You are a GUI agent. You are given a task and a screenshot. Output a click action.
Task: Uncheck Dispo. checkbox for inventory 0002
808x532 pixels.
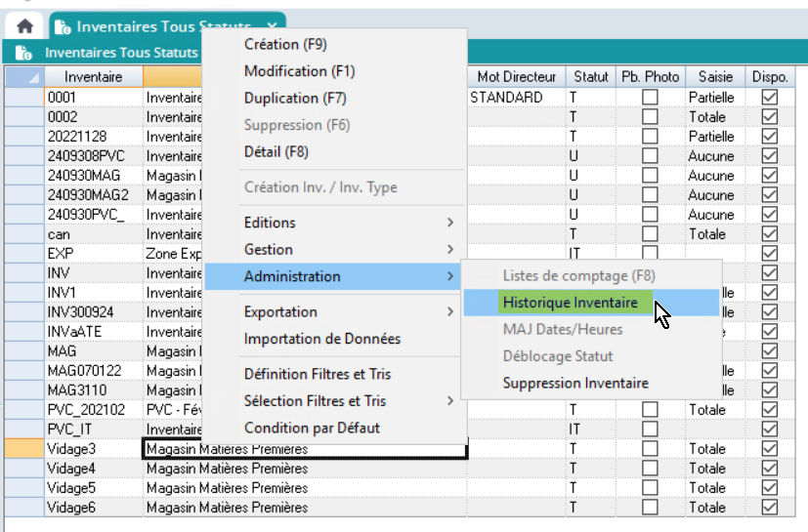[770, 117]
